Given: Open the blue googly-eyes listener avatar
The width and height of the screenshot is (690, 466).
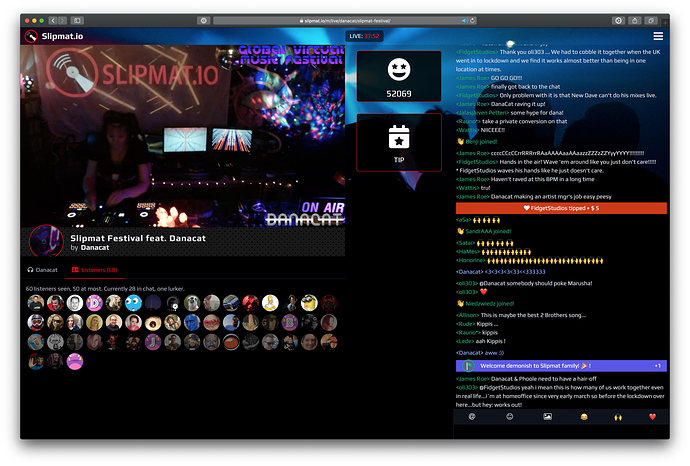Looking at the screenshot, I should [133, 303].
